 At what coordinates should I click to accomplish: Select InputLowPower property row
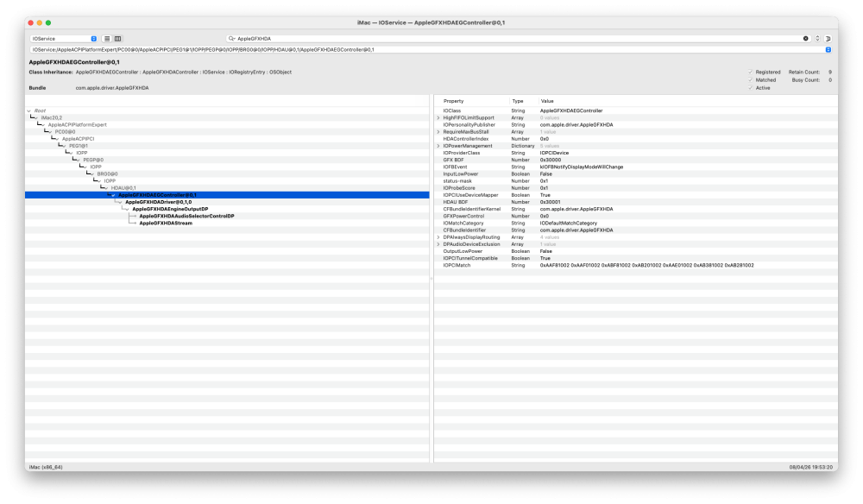pyautogui.click(x=636, y=173)
